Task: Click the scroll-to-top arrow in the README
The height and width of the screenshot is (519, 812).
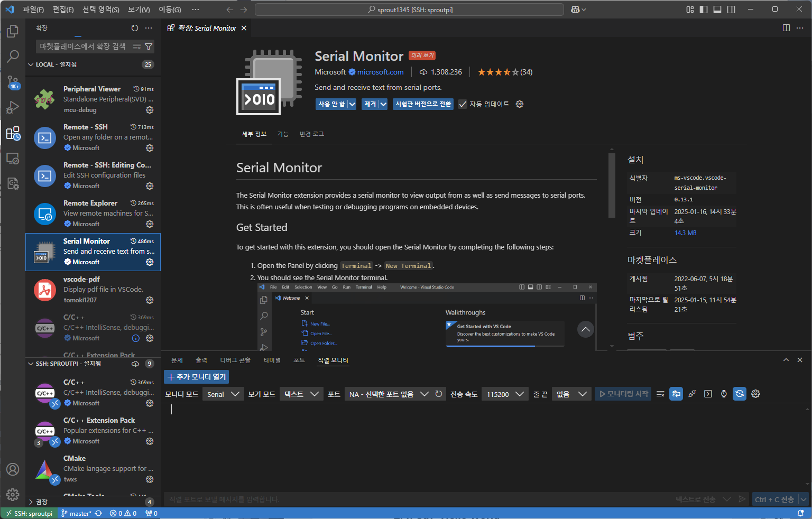Action: [x=586, y=329]
